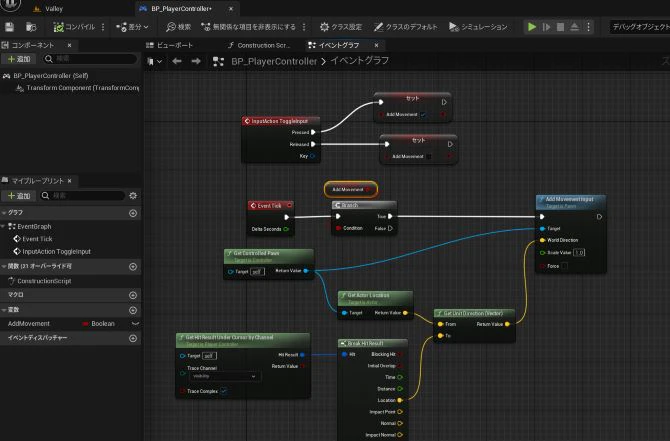
Task: Open compile options menu beside コンパイル
Action: pos(103,27)
